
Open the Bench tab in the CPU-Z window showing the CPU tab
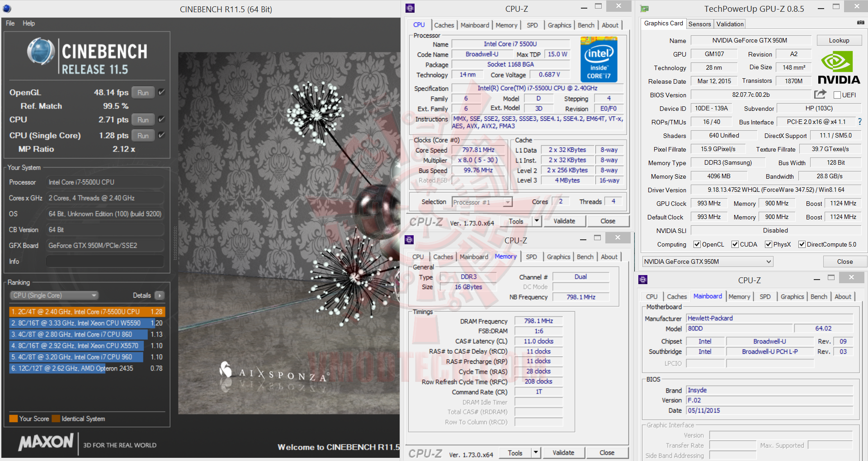[586, 25]
